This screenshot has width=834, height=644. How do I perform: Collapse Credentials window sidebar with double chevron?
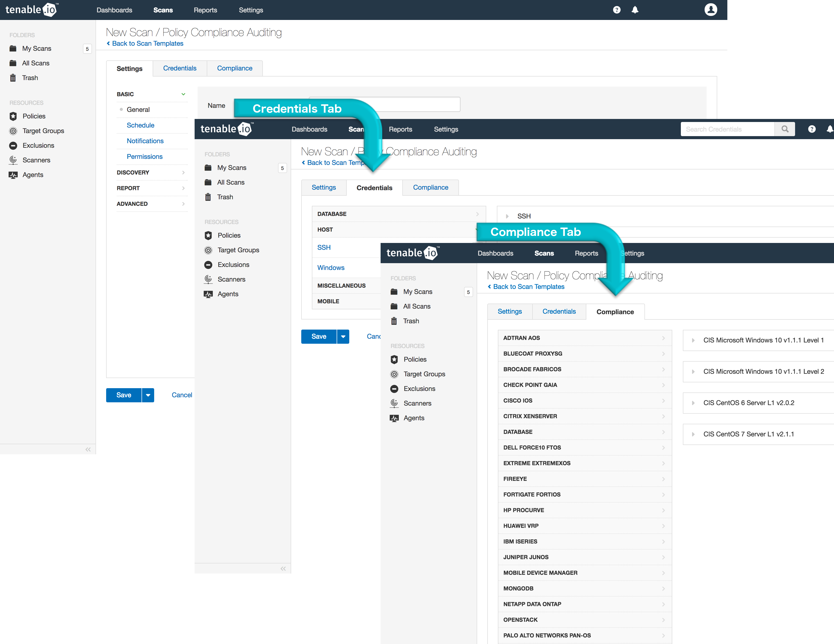coord(283,568)
